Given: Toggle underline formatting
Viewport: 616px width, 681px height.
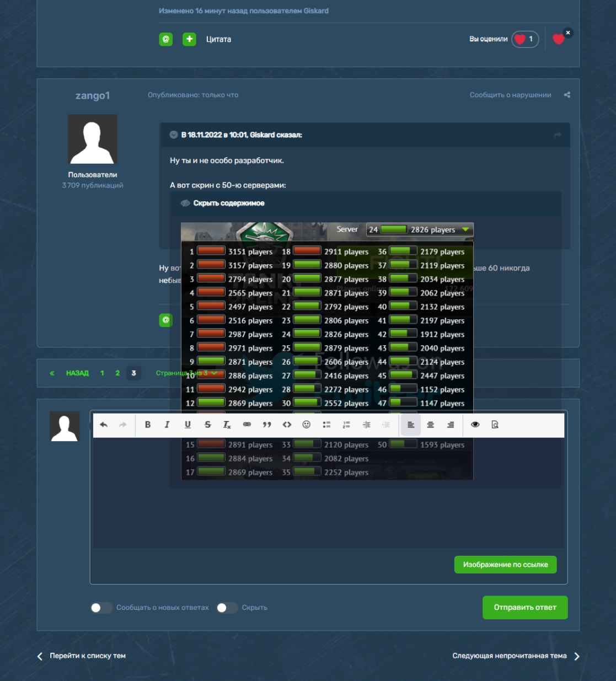Looking at the screenshot, I should click(x=188, y=425).
